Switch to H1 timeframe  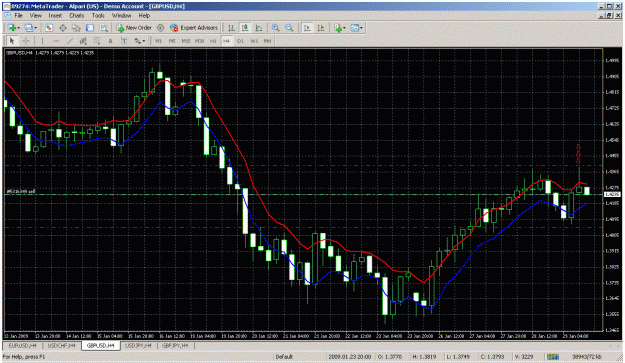coord(213,41)
